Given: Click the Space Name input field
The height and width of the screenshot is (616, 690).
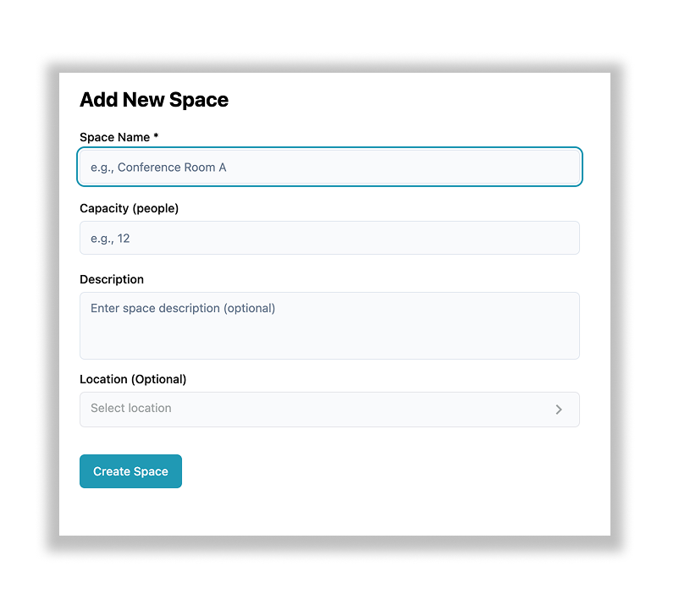Looking at the screenshot, I should [329, 167].
